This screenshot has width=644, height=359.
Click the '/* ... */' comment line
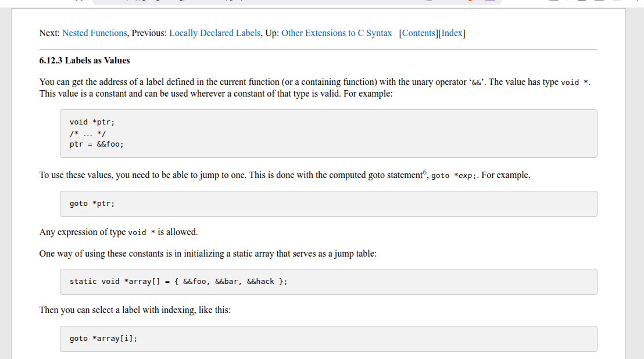88,134
